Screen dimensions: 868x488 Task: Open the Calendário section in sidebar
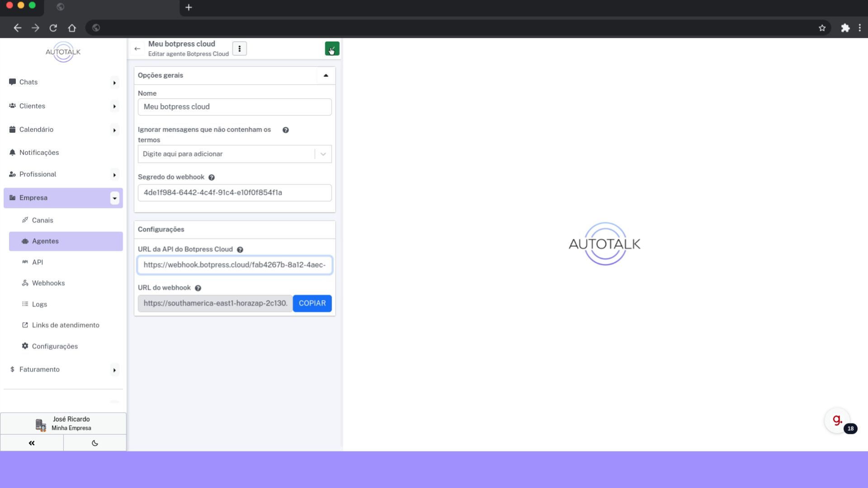tap(36, 130)
